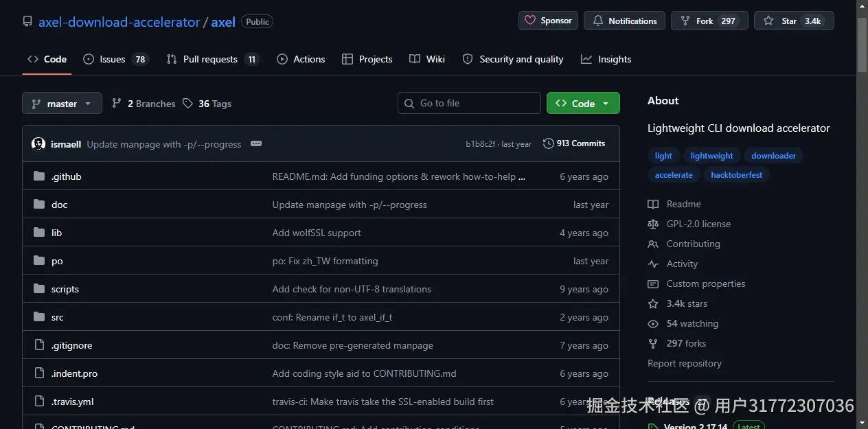Click the magnifier icon in Go to file

tap(410, 103)
